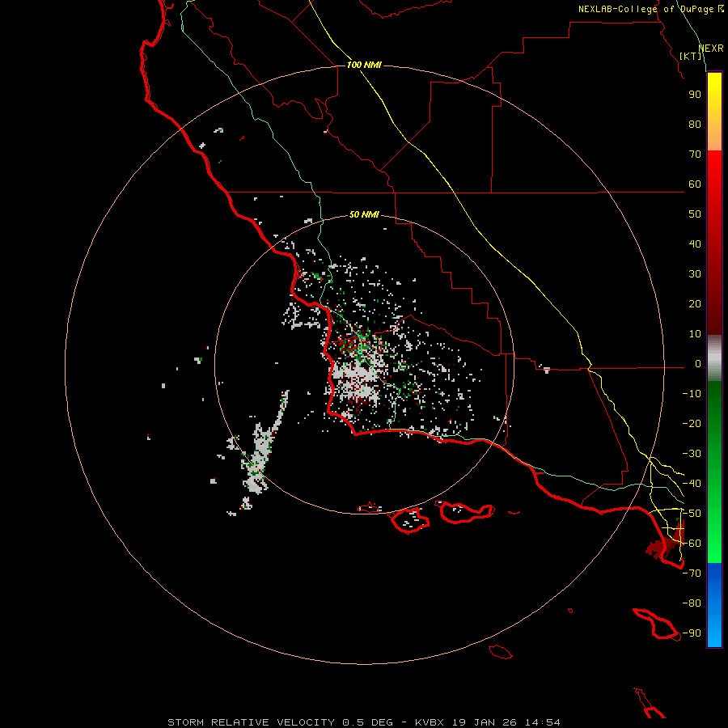The image size is (728, 728).
Task: Click the 'NEXR' label above the color bar
Action: coord(711,49)
